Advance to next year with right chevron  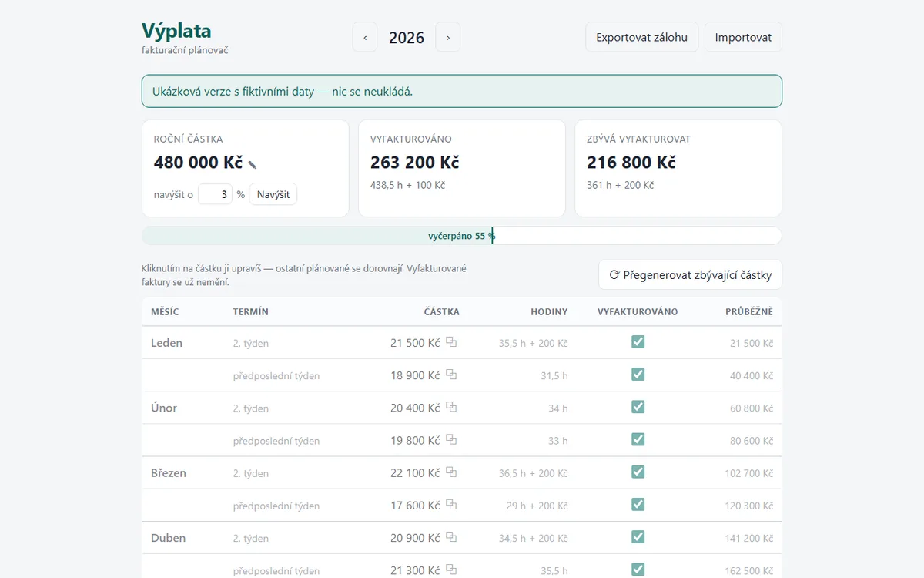pyautogui.click(x=448, y=37)
